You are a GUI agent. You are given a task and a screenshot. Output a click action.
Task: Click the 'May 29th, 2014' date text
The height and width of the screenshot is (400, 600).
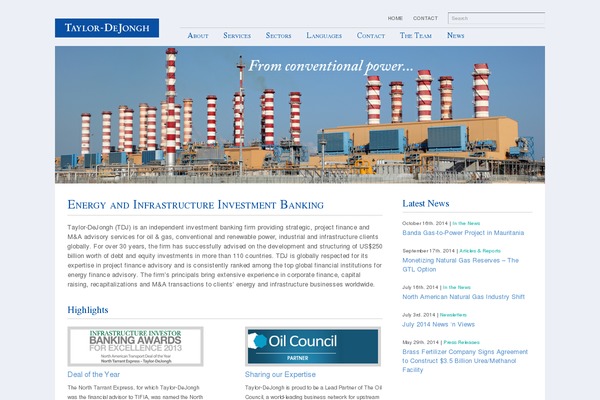coord(421,342)
